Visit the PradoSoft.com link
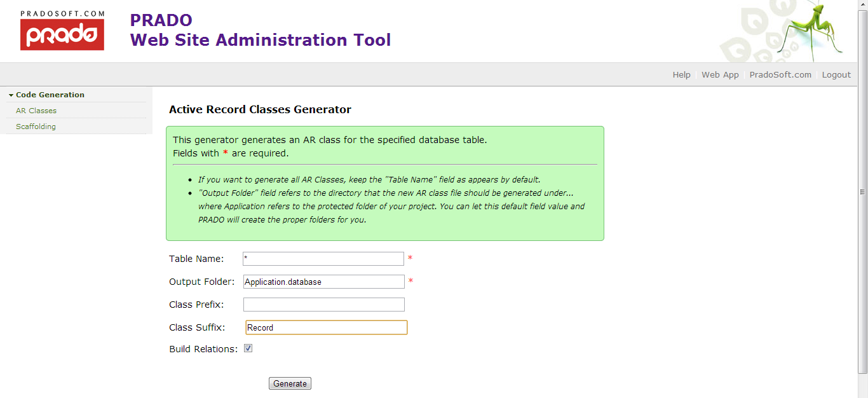The image size is (868, 398). 780,74
